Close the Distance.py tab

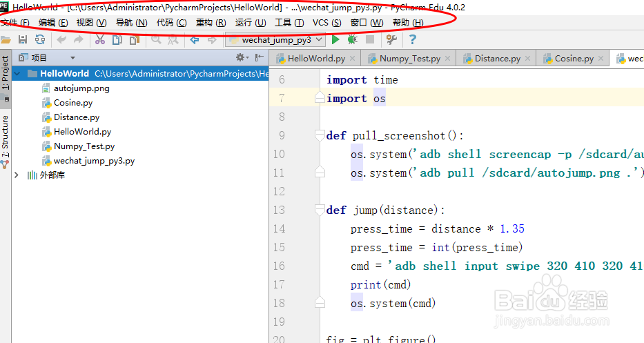(x=528, y=59)
